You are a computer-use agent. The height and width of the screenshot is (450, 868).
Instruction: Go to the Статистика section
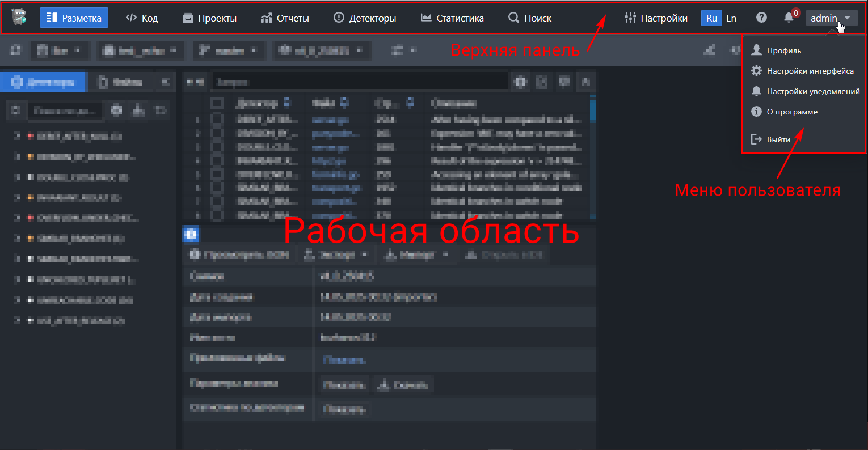(452, 18)
